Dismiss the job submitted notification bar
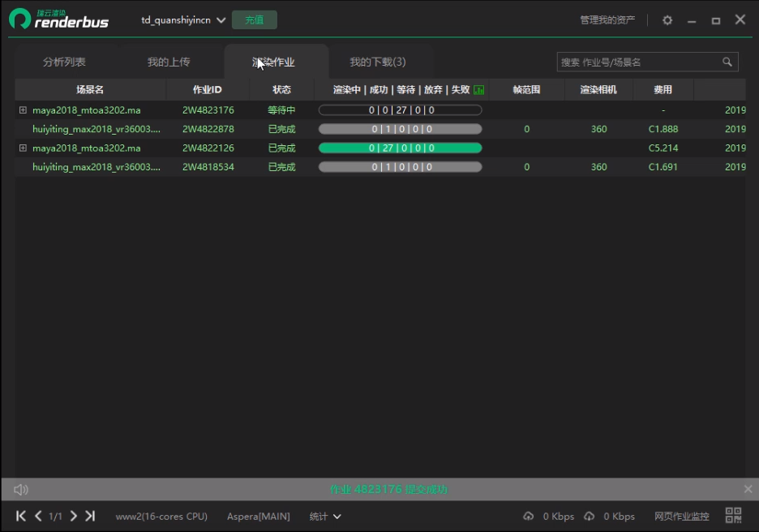The height and width of the screenshot is (532, 759). tap(748, 489)
